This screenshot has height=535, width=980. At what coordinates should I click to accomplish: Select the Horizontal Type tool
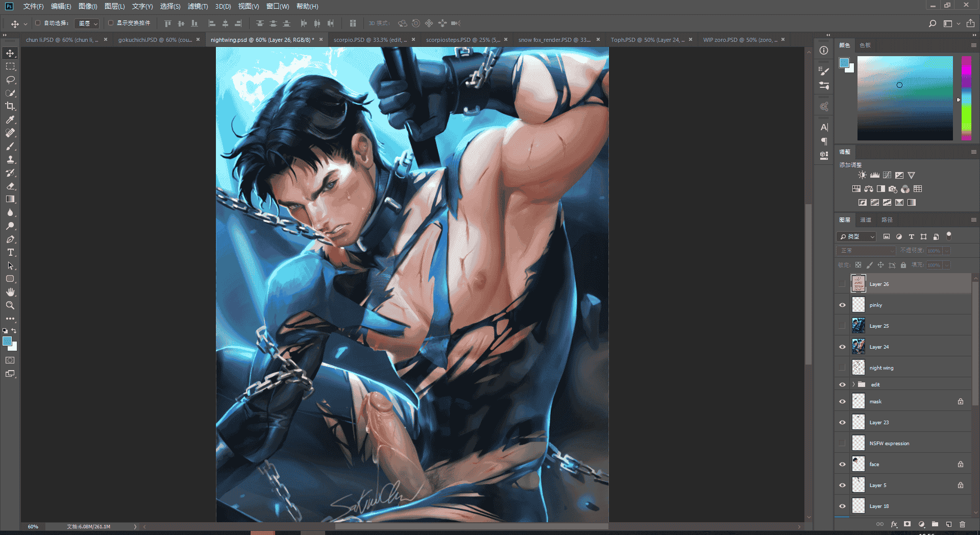coord(10,252)
